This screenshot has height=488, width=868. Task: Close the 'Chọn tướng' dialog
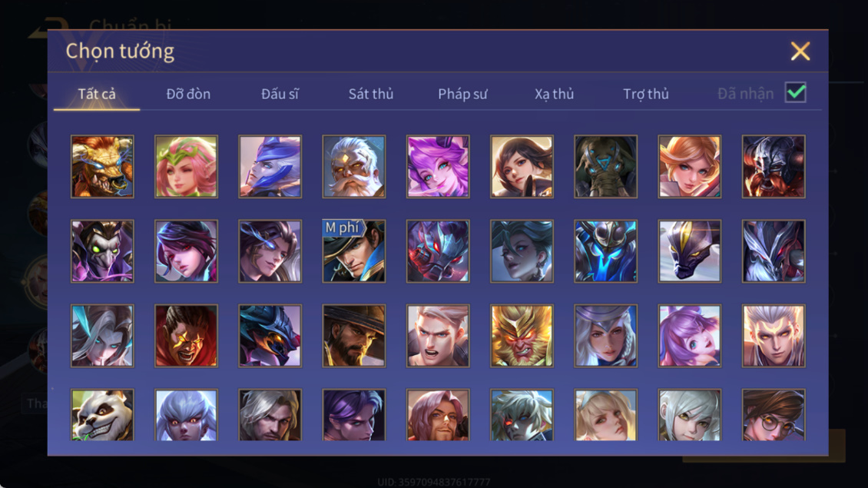pos(800,51)
